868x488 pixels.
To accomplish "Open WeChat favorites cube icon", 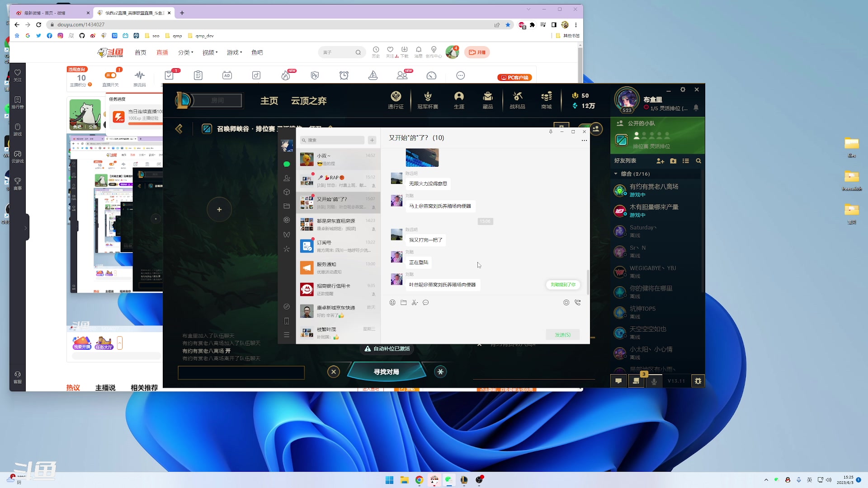I will coord(287,192).
